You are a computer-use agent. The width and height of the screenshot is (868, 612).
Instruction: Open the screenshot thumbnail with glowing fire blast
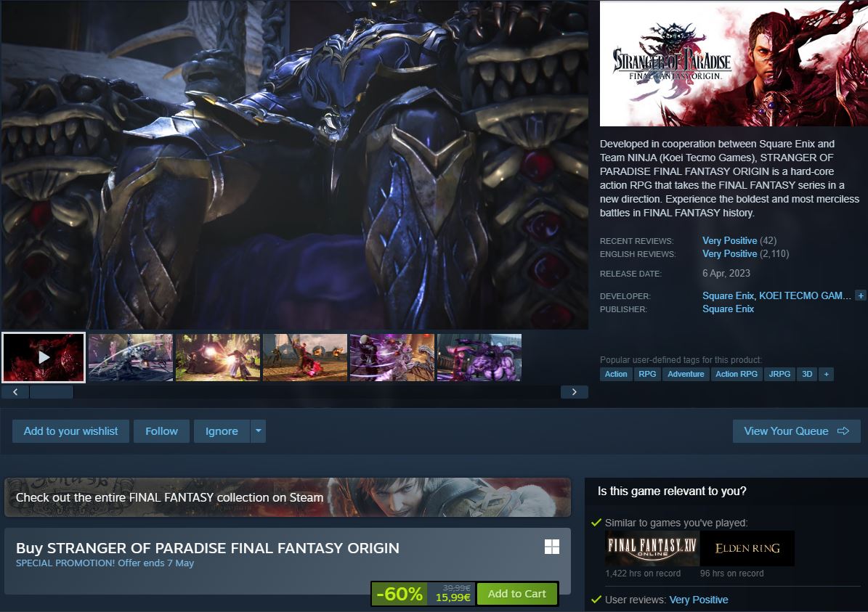pos(218,357)
